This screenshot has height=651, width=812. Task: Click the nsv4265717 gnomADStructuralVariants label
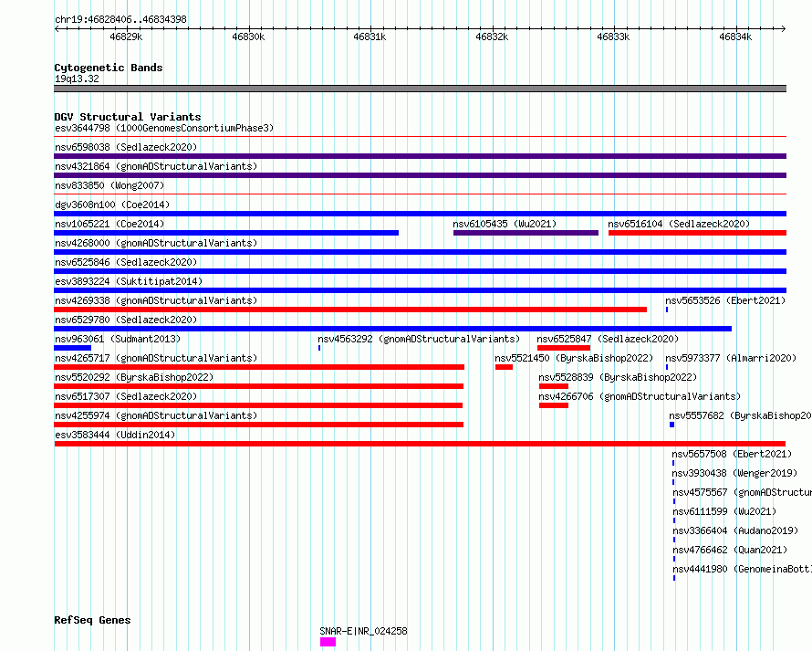(156, 358)
